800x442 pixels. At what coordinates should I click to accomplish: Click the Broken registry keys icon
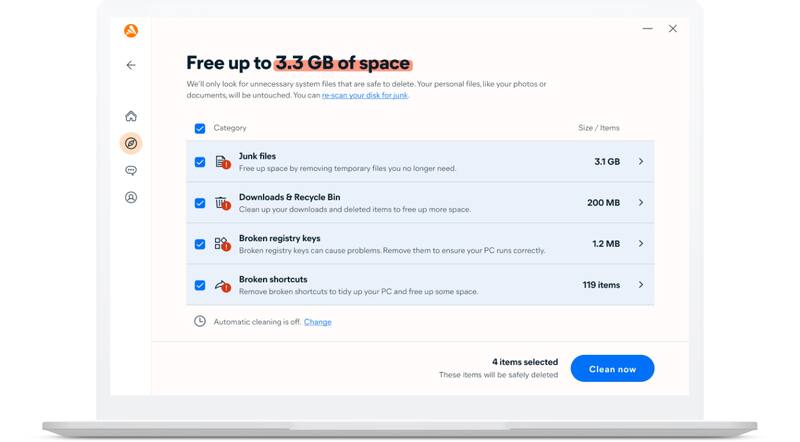point(222,244)
